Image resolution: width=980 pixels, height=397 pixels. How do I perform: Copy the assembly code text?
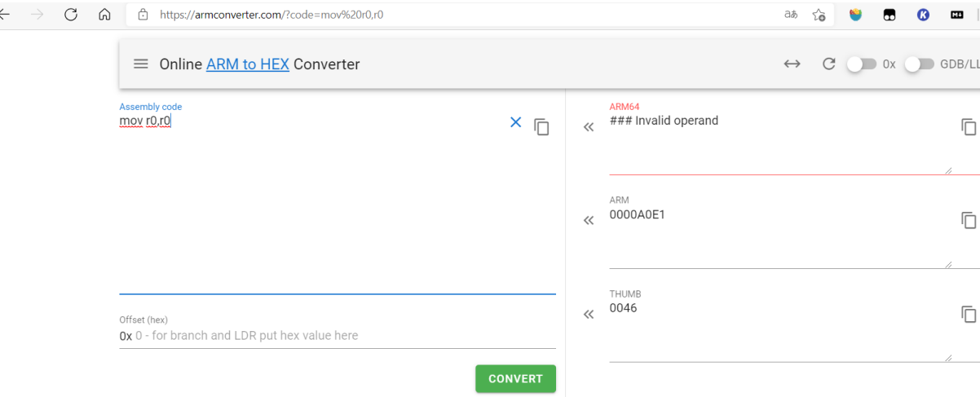tap(541, 126)
